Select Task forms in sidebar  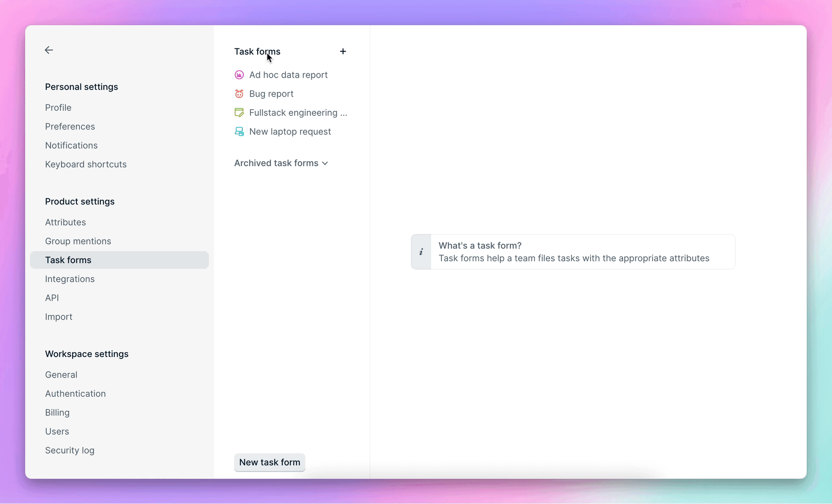coord(119,260)
